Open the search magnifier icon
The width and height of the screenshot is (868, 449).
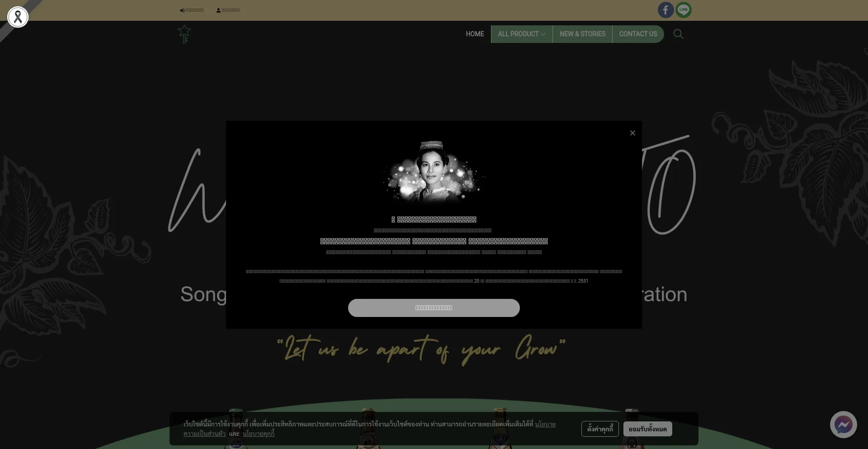click(678, 34)
